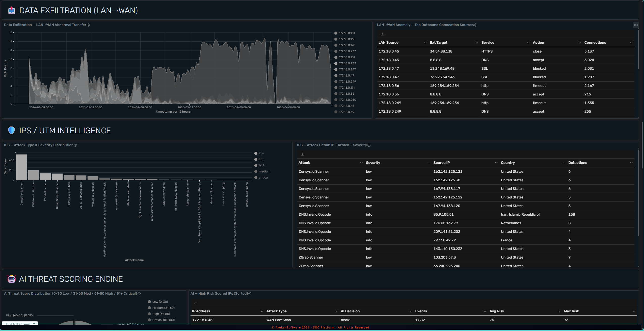Open the LAN Source column dropdown chevron
The image size is (644, 331).
[x=425, y=43]
